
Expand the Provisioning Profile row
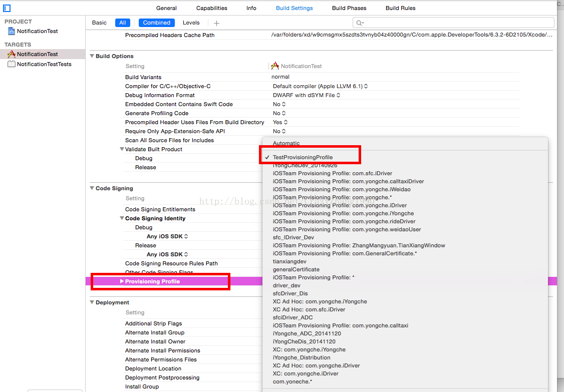122,281
